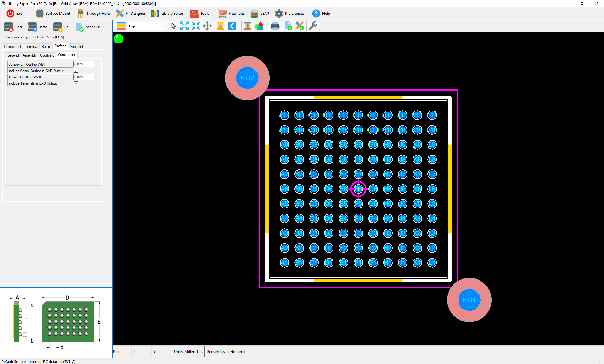Switch to the Footprint tab

point(77,46)
